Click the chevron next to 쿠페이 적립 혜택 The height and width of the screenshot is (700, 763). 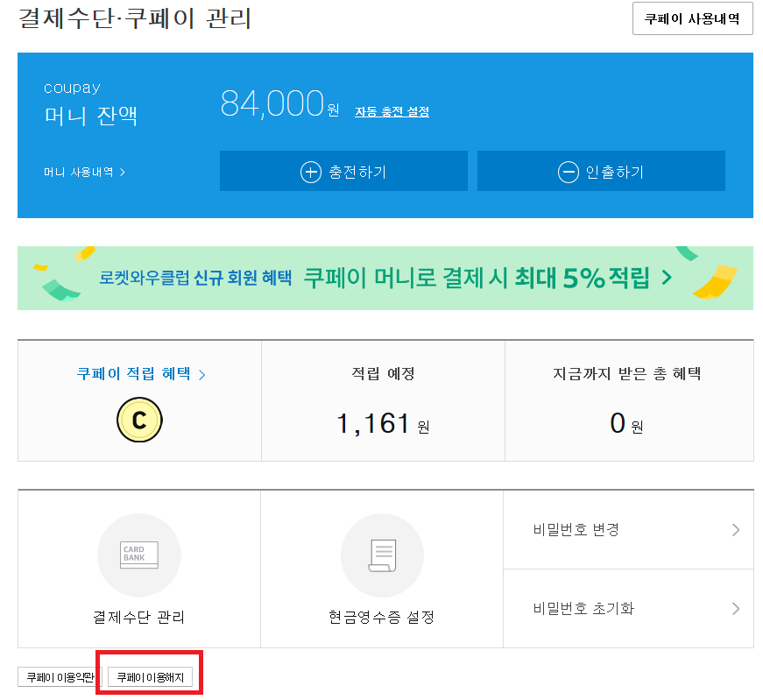(x=202, y=374)
